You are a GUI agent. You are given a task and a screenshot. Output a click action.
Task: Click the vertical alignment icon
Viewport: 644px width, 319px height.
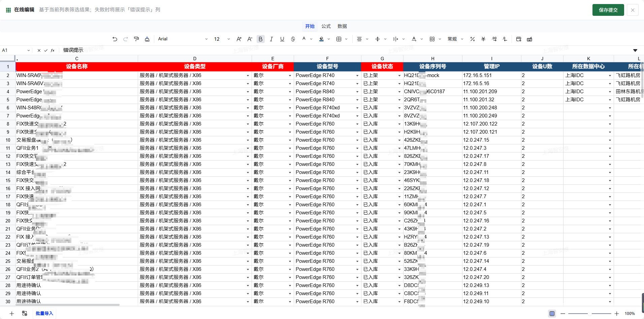(378, 39)
